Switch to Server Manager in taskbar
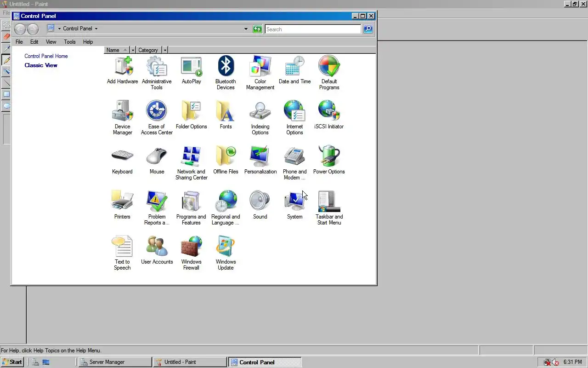The width and height of the screenshot is (588, 368). (x=115, y=362)
